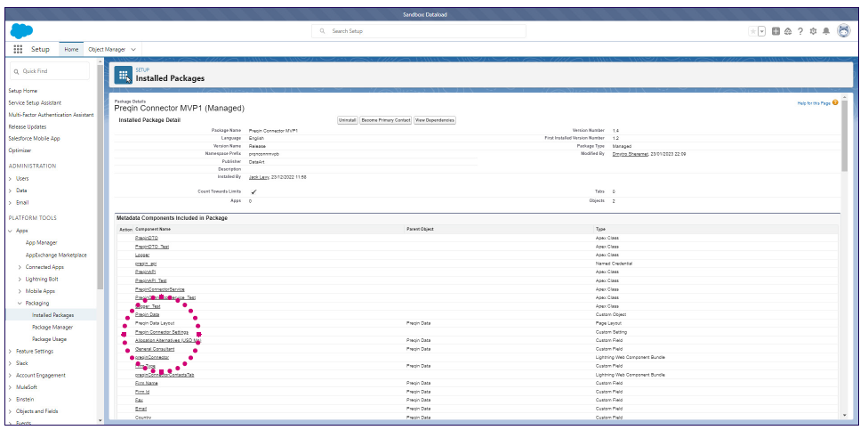868x430 pixels.
Task: Open the PreqinDTO component link
Action: (147, 238)
